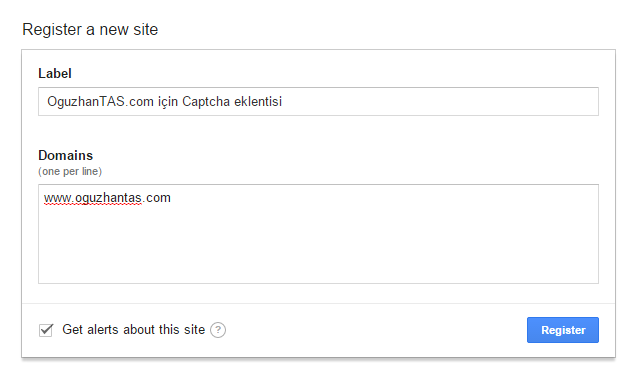Focus the Label input field
The width and height of the screenshot is (632, 372).
pyautogui.click(x=318, y=102)
